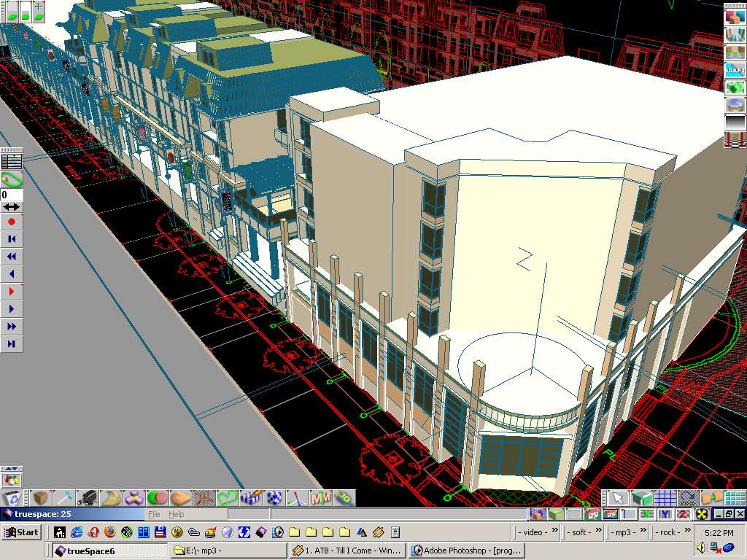This screenshot has width=747, height=560.
Task: Select the green and red spheres tool
Action: 157,498
